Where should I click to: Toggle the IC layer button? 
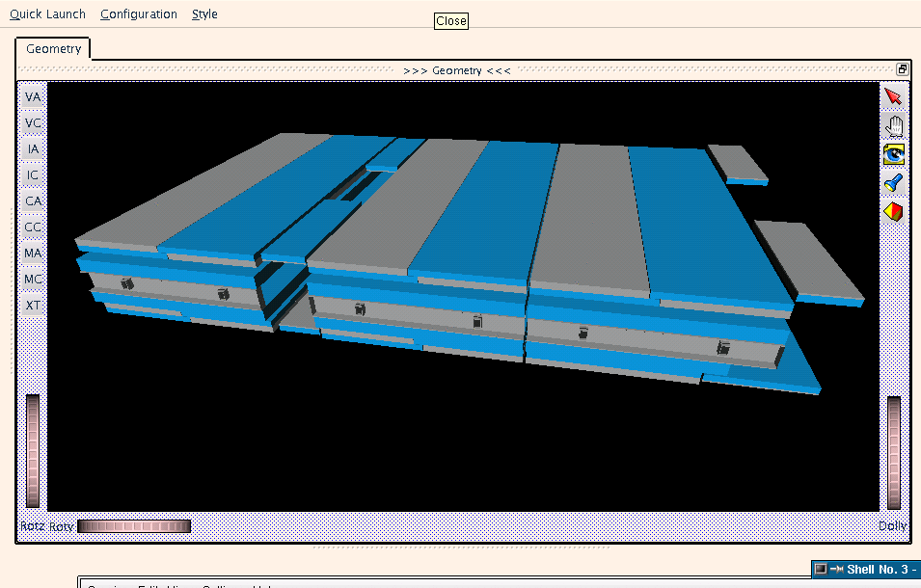tap(34, 175)
